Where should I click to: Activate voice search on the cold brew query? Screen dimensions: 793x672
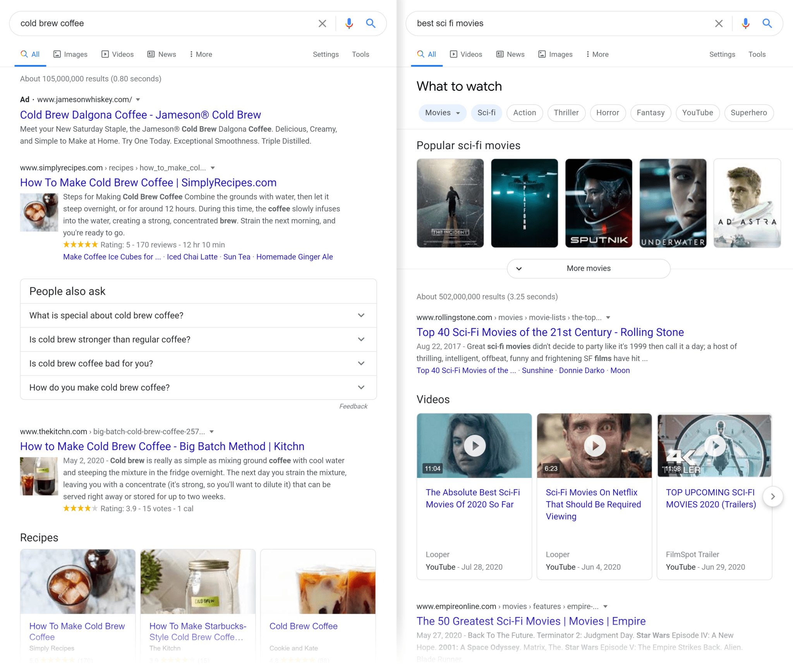(349, 23)
